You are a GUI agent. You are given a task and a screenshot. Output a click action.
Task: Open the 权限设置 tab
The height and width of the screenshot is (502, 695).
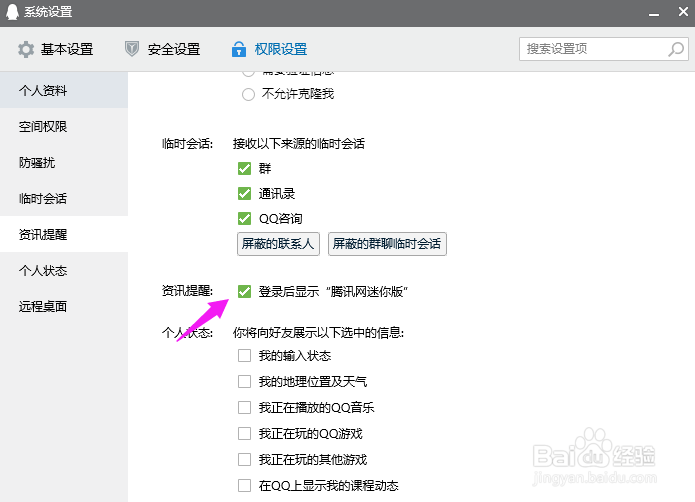269,49
